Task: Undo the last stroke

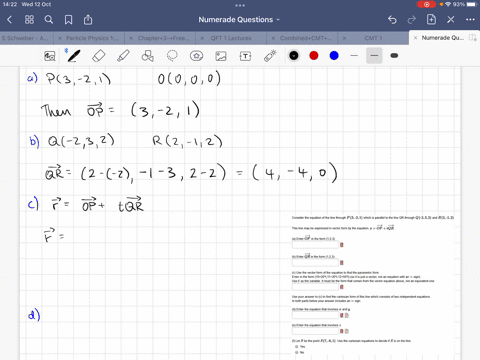Action: coord(392,20)
